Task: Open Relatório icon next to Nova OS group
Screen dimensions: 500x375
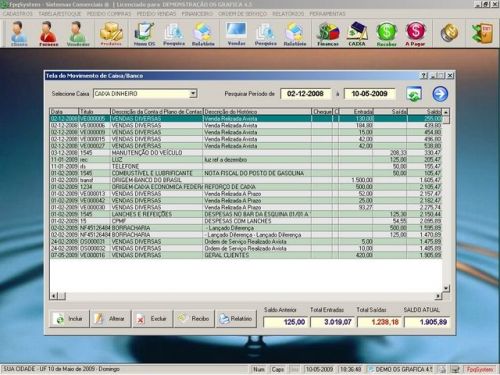Action: tap(203, 33)
